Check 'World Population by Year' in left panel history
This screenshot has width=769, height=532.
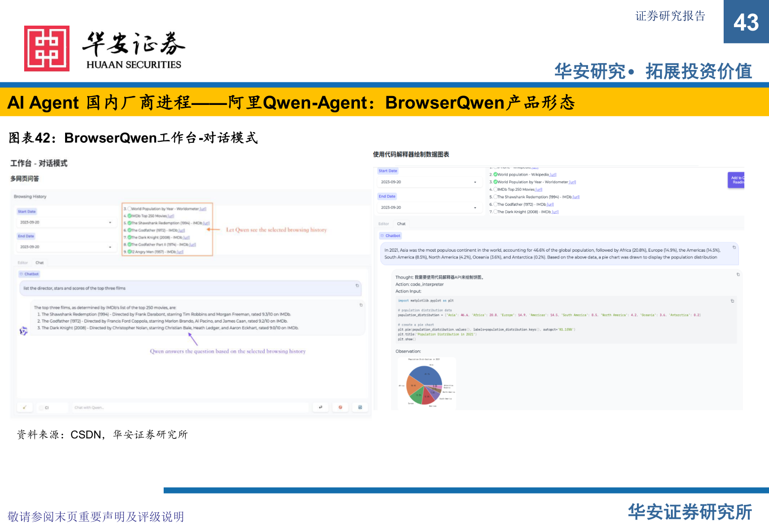tap(129, 209)
